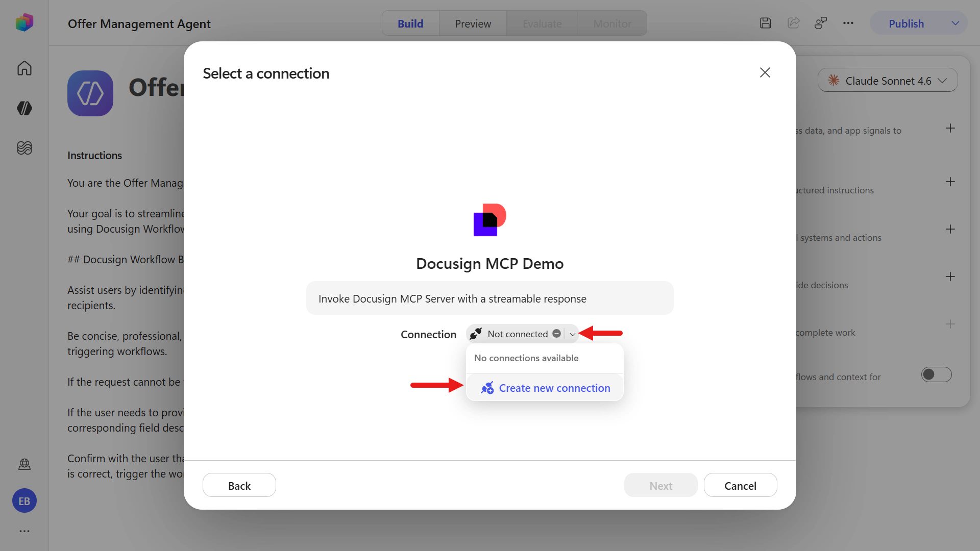Viewport: 980px width, 551px height.
Task: Click the Connection label
Action: click(428, 334)
